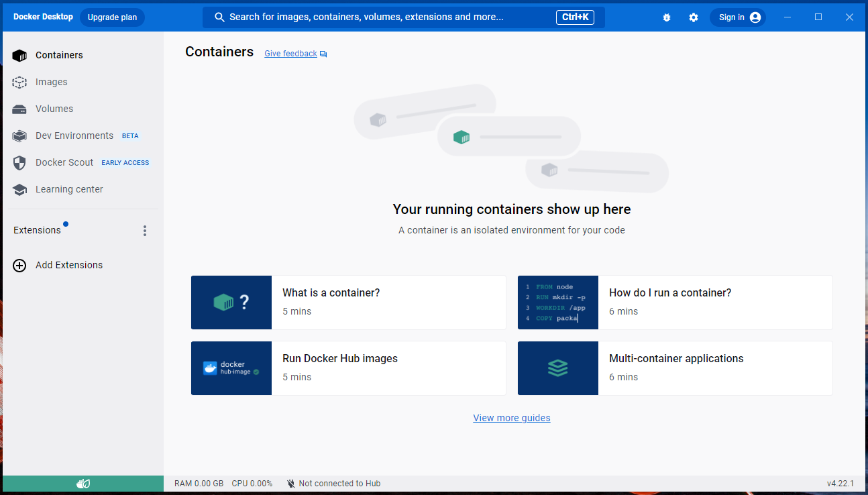Click the magnifier search icon
Viewport: 868px width, 495px height.
(219, 17)
